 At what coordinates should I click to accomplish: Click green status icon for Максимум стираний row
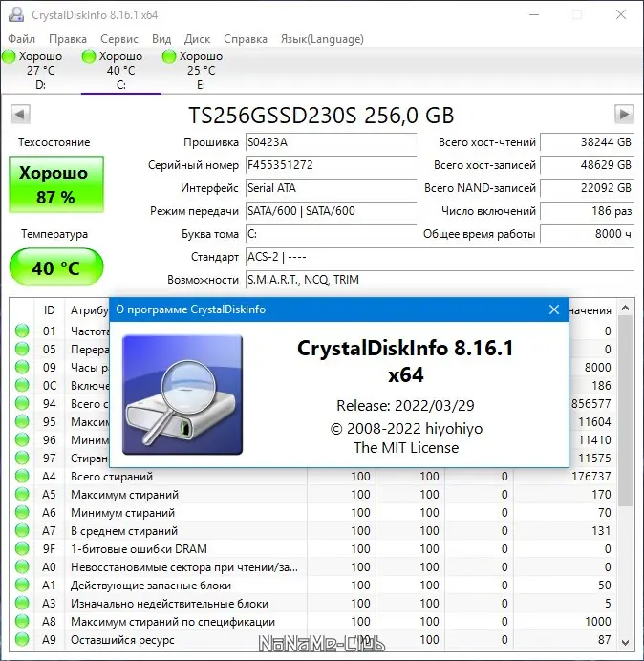coord(22,495)
